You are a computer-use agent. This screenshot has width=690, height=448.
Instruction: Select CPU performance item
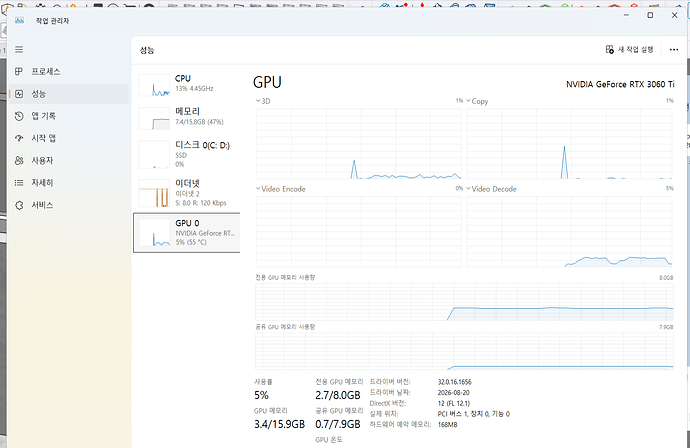pos(187,85)
